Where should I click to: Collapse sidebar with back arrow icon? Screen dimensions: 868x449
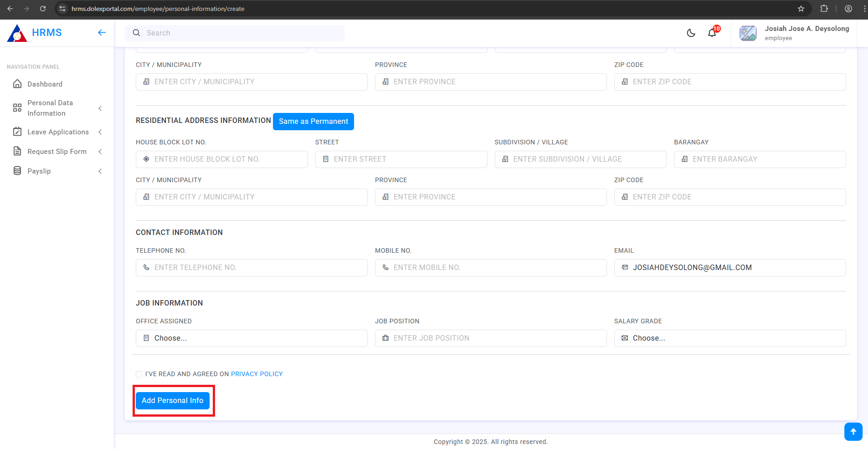tap(102, 32)
